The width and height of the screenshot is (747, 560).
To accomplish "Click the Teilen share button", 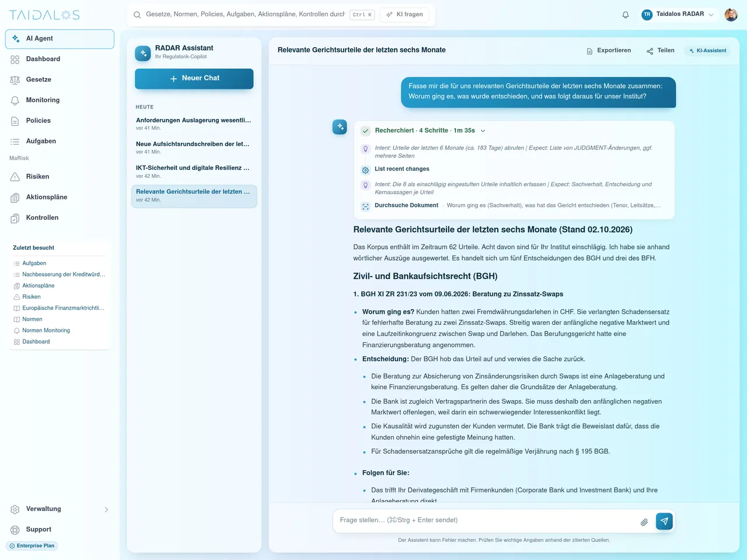I will [661, 51].
